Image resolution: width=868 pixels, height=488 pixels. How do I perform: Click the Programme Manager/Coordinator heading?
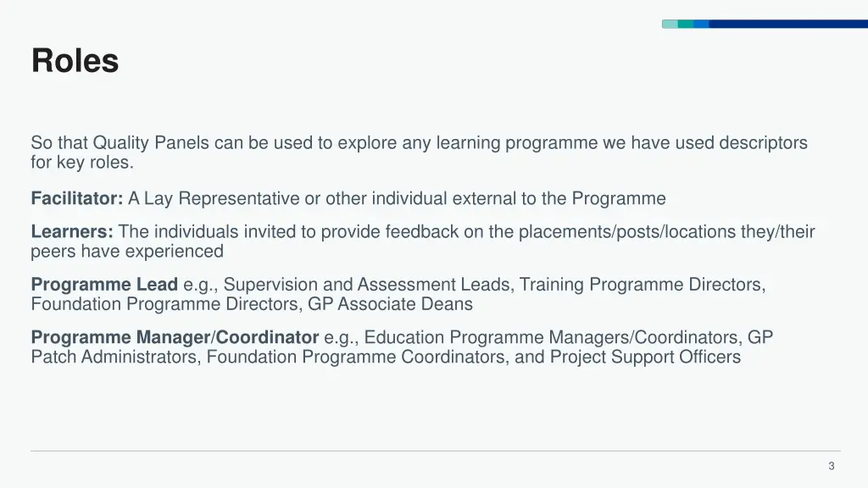coord(175,337)
